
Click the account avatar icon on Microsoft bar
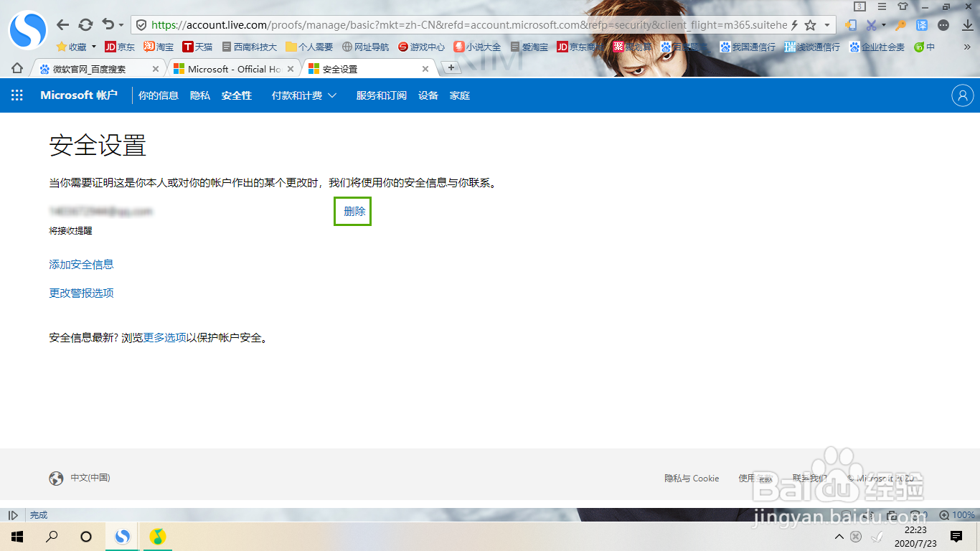[x=962, y=95]
